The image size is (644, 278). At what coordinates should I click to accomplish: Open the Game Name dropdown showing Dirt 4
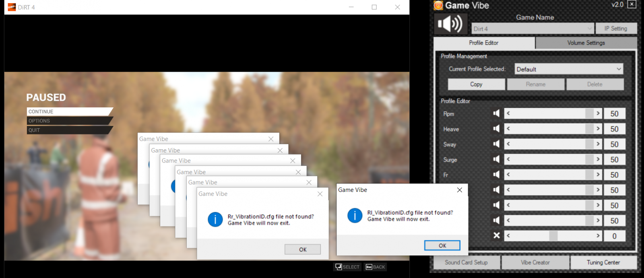coord(533,29)
